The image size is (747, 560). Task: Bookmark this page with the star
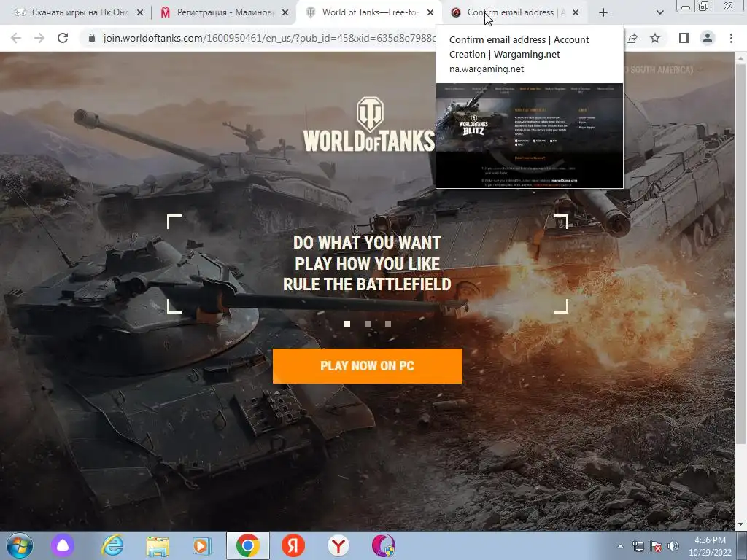[x=655, y=38]
